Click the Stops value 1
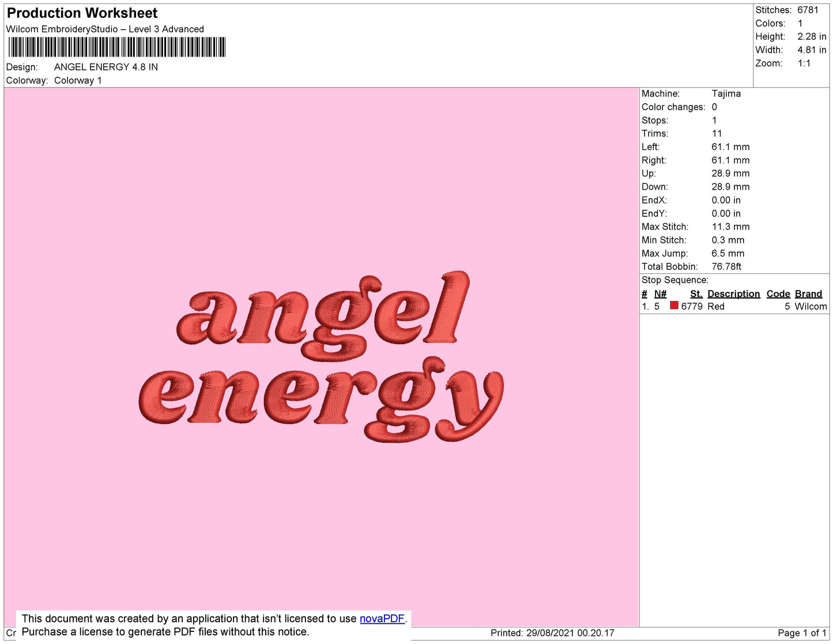Image resolution: width=833 pixels, height=644 pixels. coord(714,120)
